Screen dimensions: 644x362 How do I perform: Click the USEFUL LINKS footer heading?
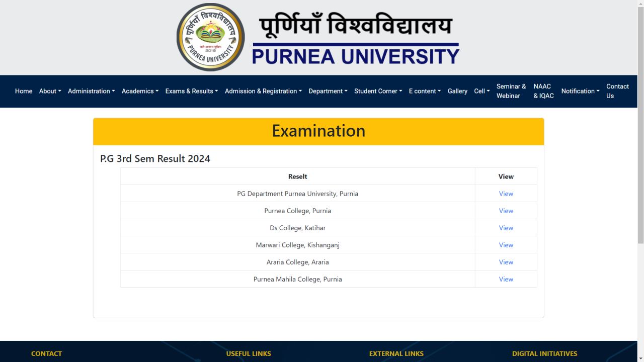[x=249, y=353]
